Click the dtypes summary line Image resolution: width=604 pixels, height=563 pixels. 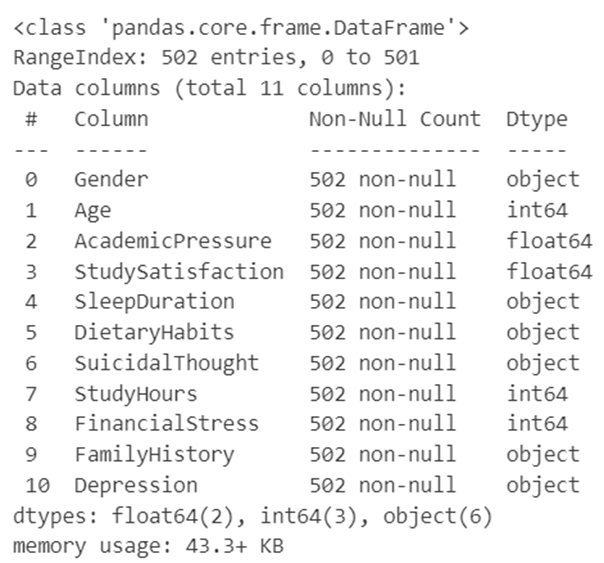click(253, 516)
